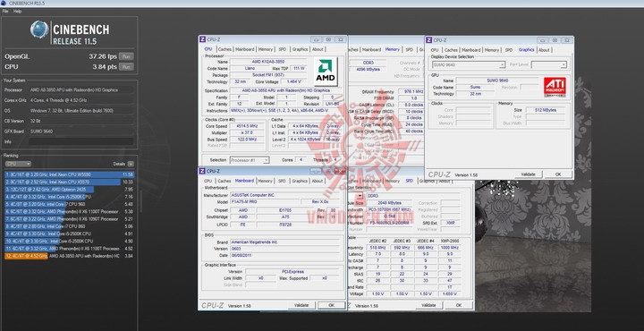Minimize the Graphics CPU-Z window
Image resolution: width=644 pixels, height=331 pixels.
click(x=542, y=40)
